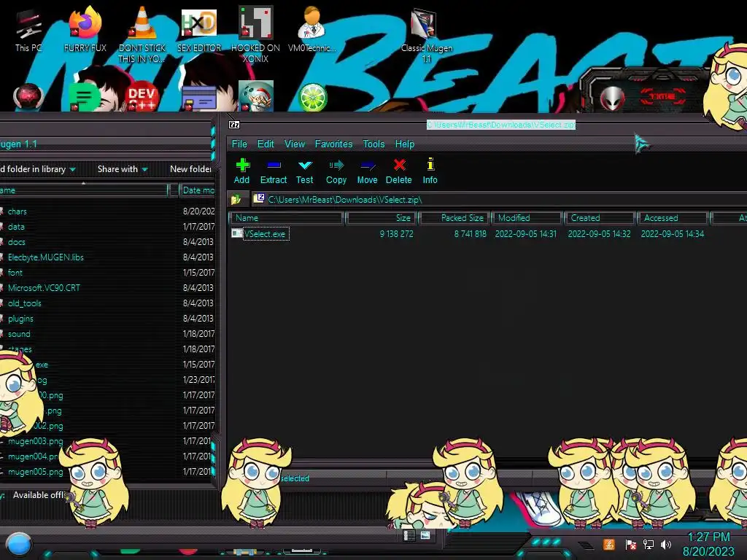Open taskbar clock showing 1:27 PM
This screenshot has height=560, width=747.
708,544
